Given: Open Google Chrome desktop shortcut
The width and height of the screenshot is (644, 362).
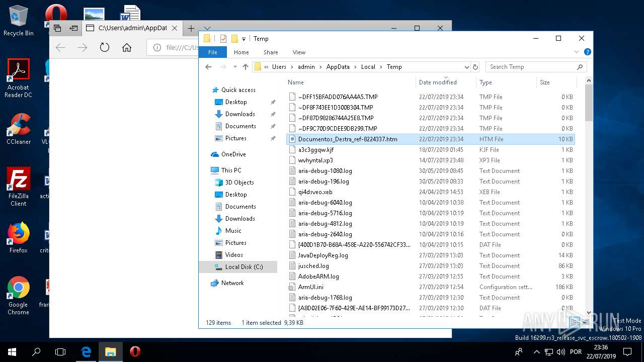Looking at the screenshot, I should [18, 296].
